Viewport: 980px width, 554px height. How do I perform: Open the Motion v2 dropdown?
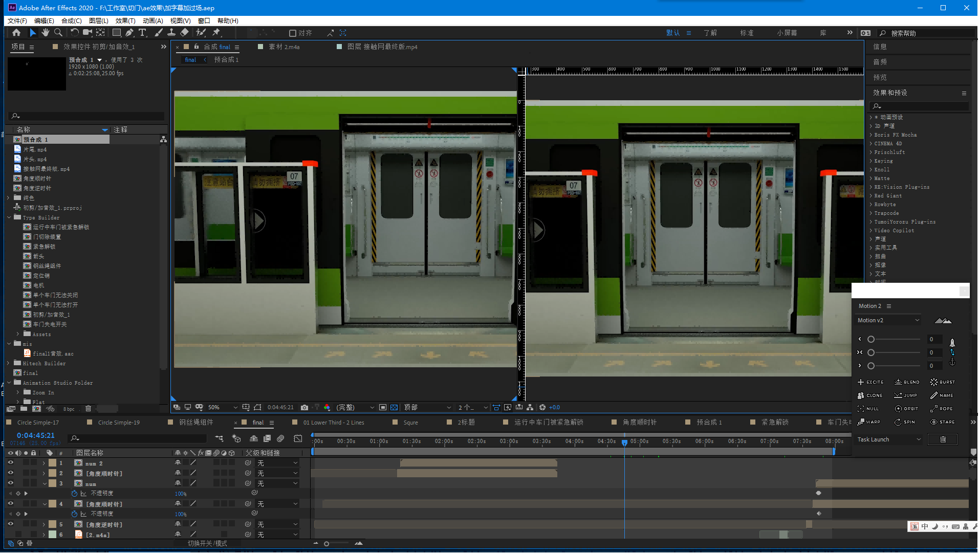click(888, 320)
